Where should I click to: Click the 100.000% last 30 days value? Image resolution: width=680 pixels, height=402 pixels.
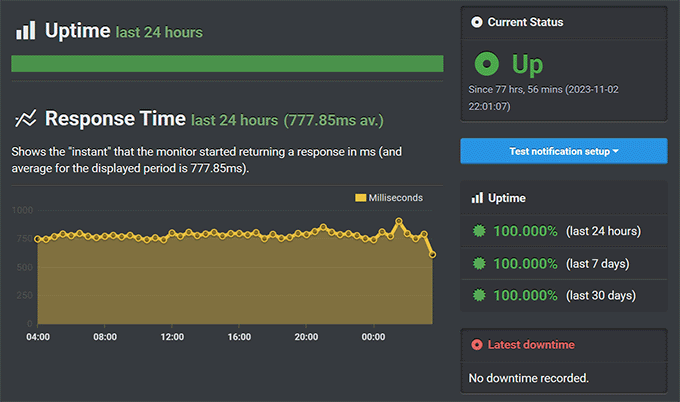point(525,296)
